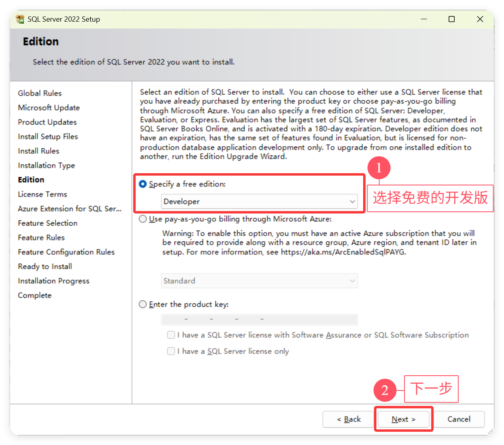The image size is (504, 445).
Task: Click Complete step in sidebar
Action: tap(35, 295)
